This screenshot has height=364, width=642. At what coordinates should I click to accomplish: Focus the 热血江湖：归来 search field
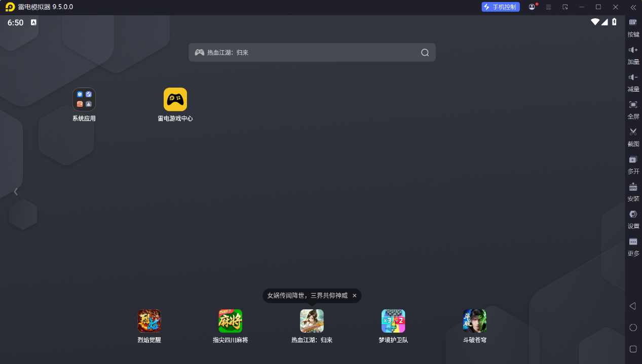(312, 53)
